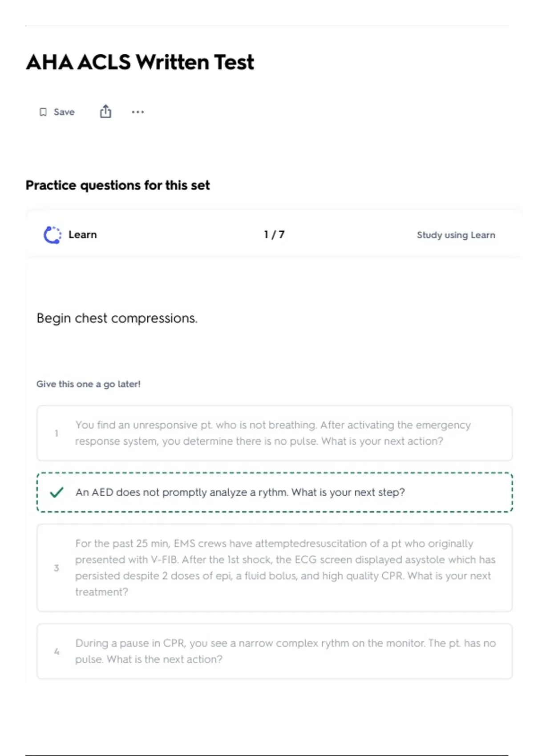Click the number 3 badge on third answer

pos(57,568)
